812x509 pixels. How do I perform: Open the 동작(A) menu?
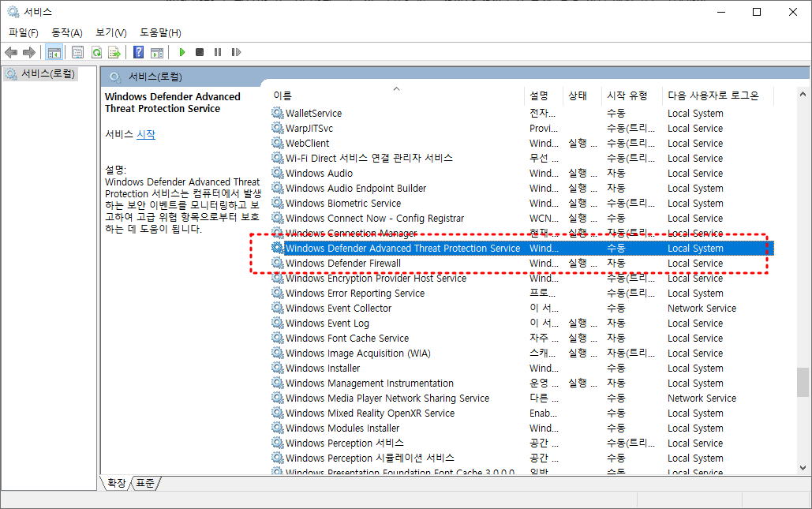[x=67, y=33]
